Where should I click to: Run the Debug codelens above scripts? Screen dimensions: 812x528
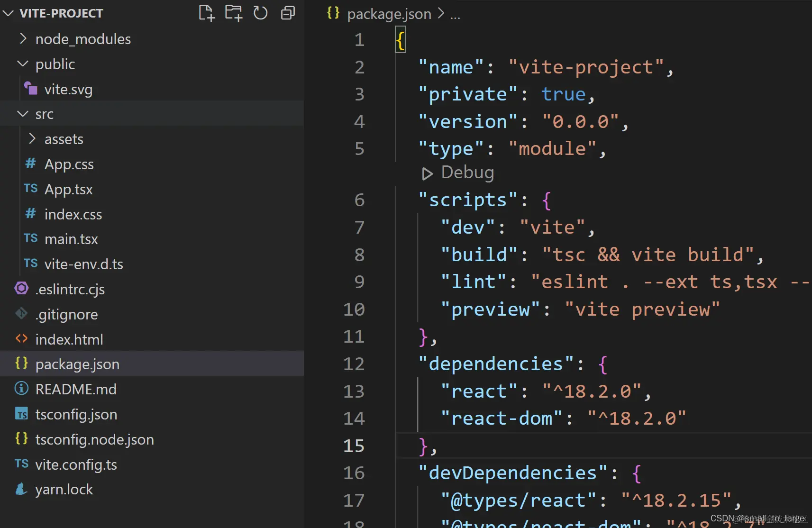tap(458, 173)
